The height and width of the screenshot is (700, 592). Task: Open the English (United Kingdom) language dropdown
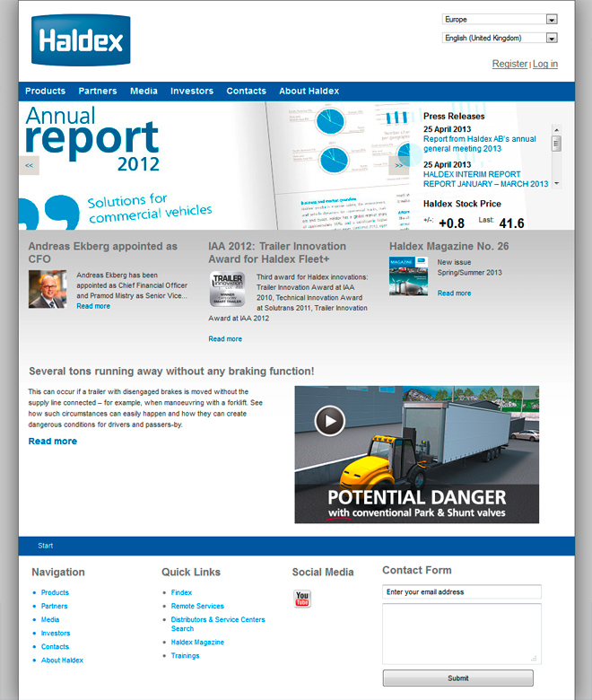[x=501, y=38]
